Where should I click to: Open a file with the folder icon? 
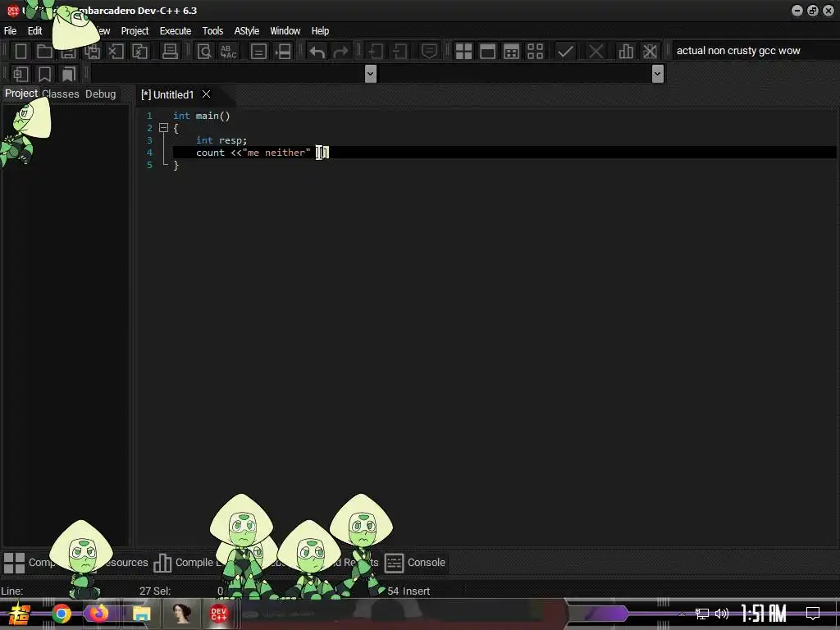coord(44,52)
